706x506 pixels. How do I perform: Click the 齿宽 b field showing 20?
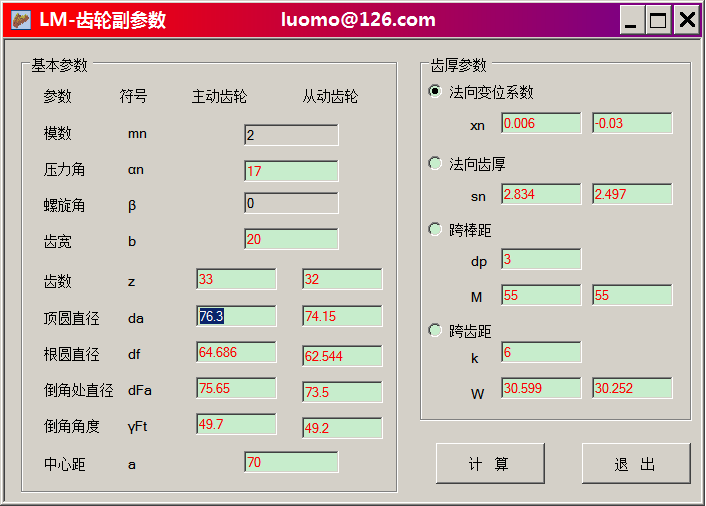[291, 239]
